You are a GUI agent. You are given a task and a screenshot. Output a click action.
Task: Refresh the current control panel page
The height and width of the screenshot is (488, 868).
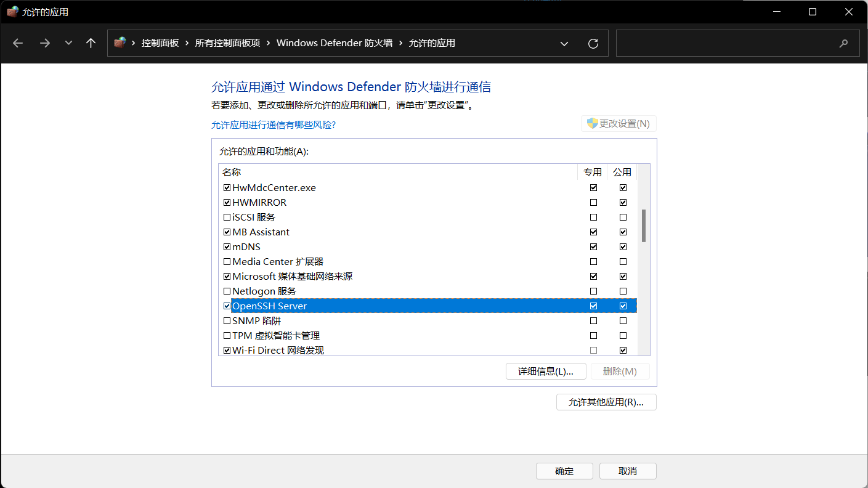point(593,43)
